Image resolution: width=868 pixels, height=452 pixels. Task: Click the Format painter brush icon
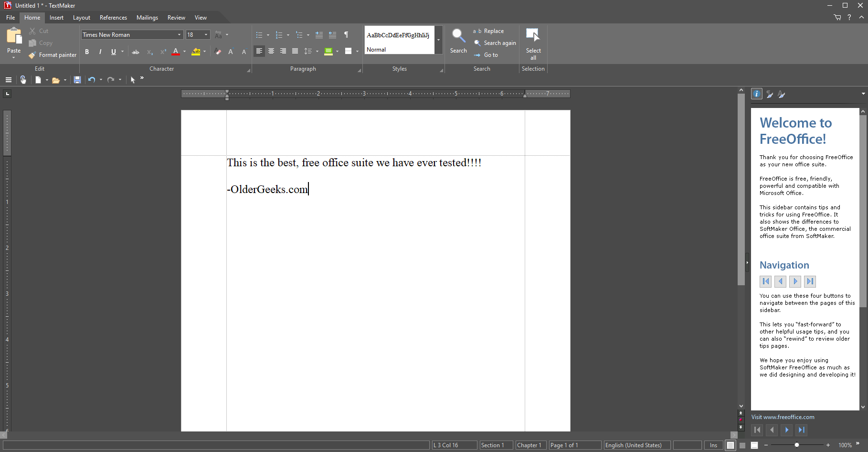[32, 55]
